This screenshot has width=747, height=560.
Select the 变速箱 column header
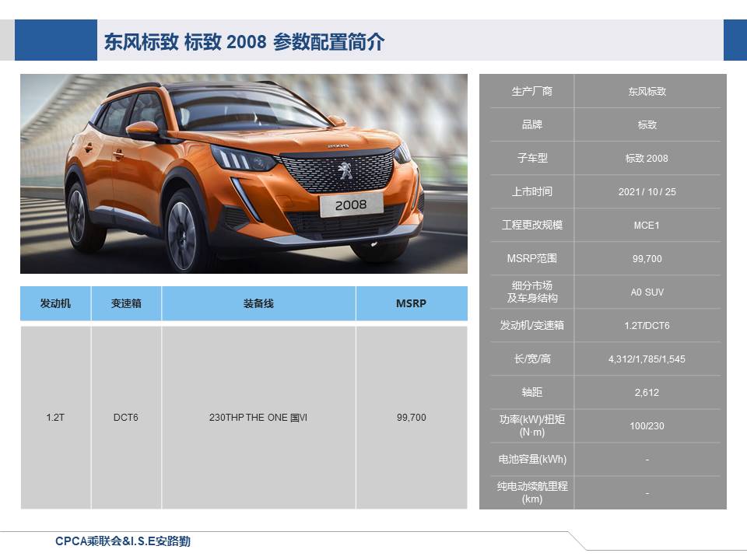pyautogui.click(x=126, y=303)
